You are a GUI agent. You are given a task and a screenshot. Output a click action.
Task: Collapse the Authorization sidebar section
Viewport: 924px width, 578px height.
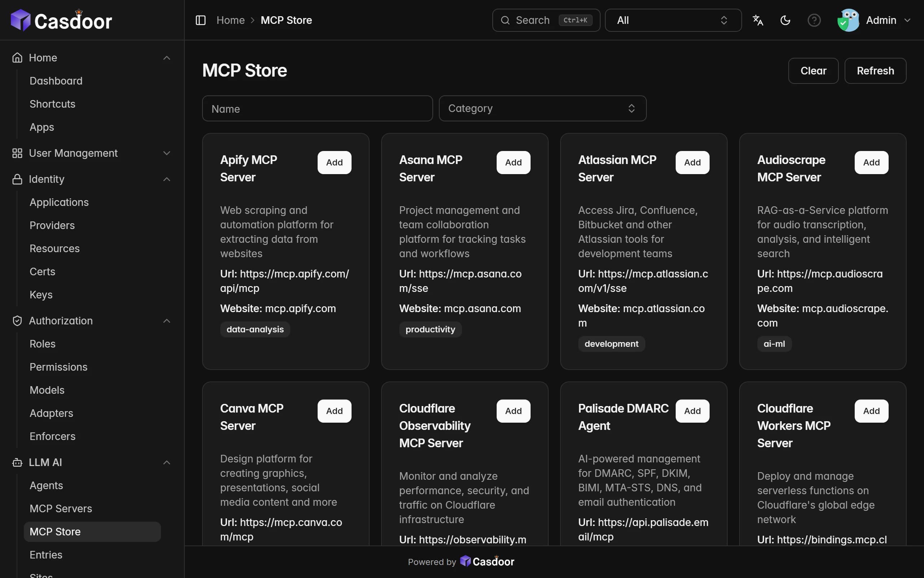pyautogui.click(x=166, y=321)
